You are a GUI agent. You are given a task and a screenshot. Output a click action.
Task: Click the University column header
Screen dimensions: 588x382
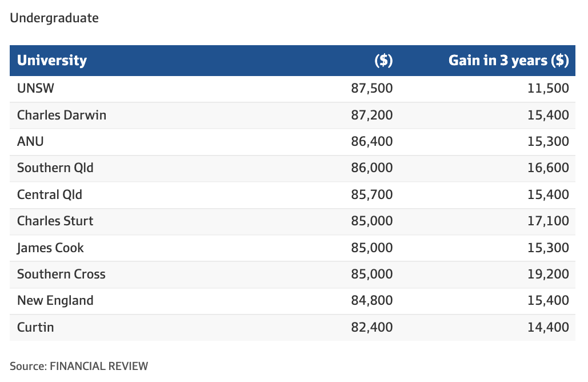click(x=52, y=61)
